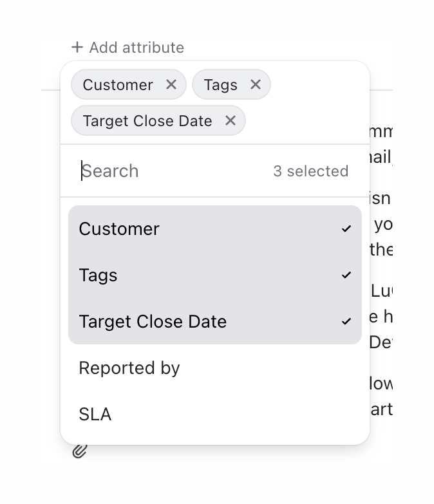Click the checkmark on the Customer row
This screenshot has height=504, width=434.
tap(346, 229)
